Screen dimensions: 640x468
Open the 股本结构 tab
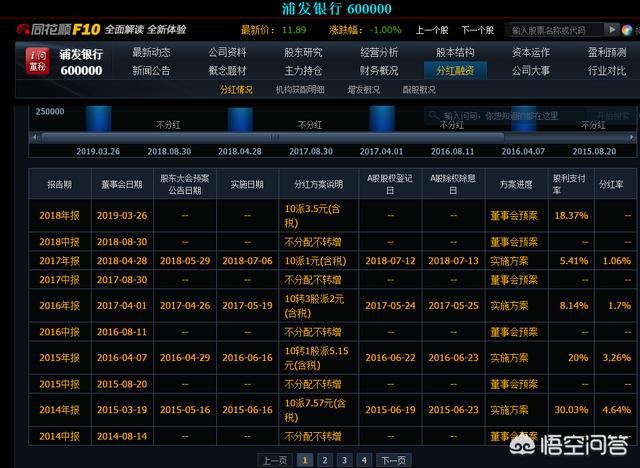click(455, 52)
